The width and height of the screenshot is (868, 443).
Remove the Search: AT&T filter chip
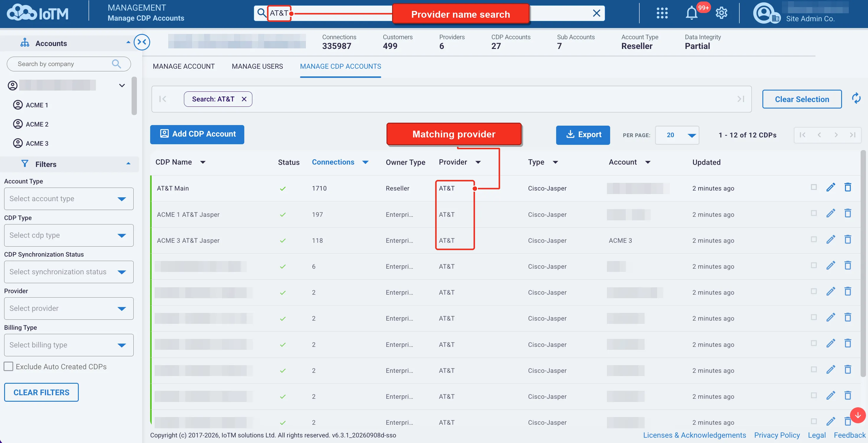(244, 99)
